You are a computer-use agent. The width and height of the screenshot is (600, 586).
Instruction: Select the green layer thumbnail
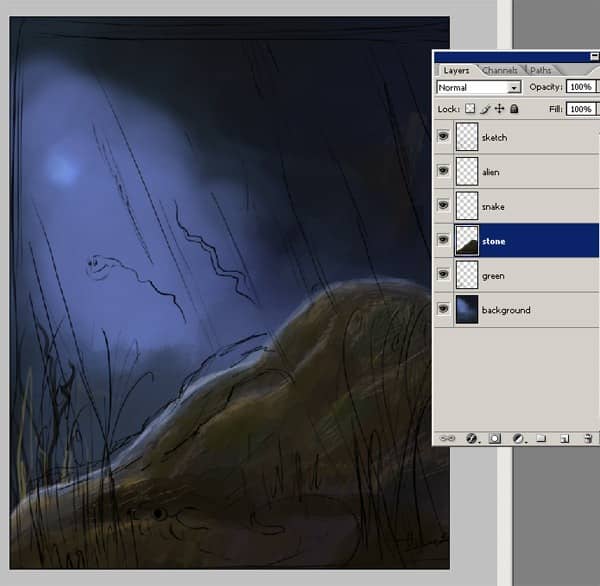tap(467, 275)
